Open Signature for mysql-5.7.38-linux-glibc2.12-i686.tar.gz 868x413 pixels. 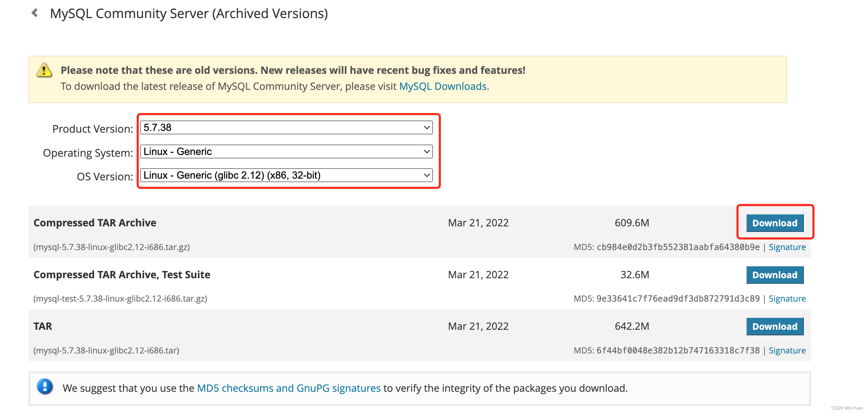point(787,247)
